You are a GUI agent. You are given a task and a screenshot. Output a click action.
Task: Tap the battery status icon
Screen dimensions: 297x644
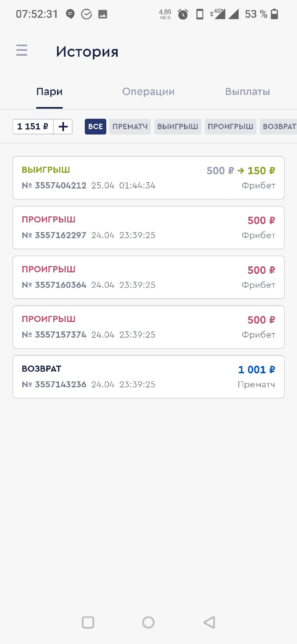tap(274, 14)
